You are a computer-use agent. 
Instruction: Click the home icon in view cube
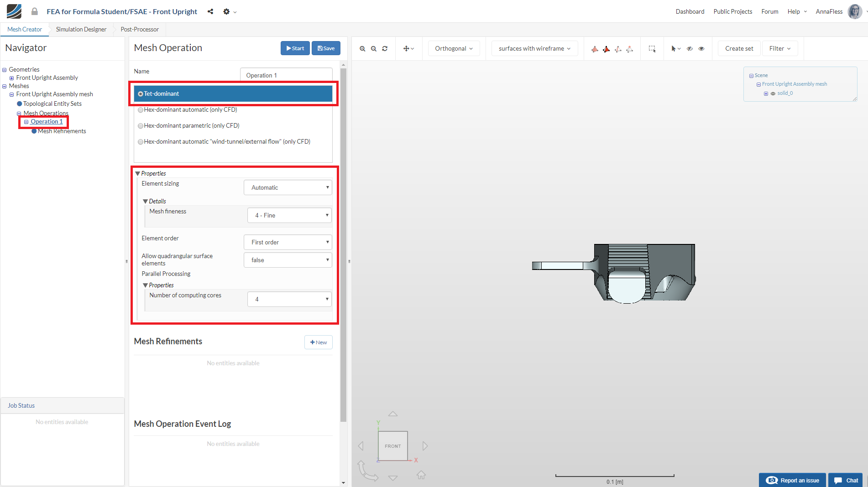(421, 475)
